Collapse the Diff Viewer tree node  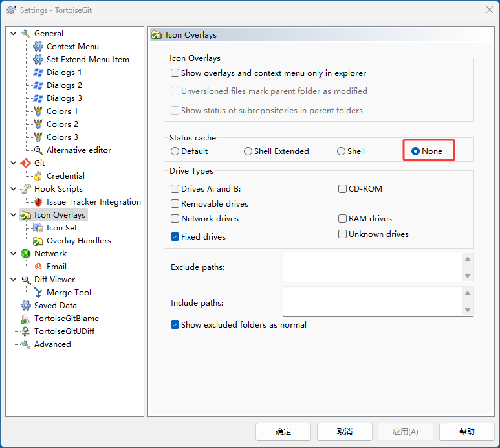pyautogui.click(x=14, y=280)
